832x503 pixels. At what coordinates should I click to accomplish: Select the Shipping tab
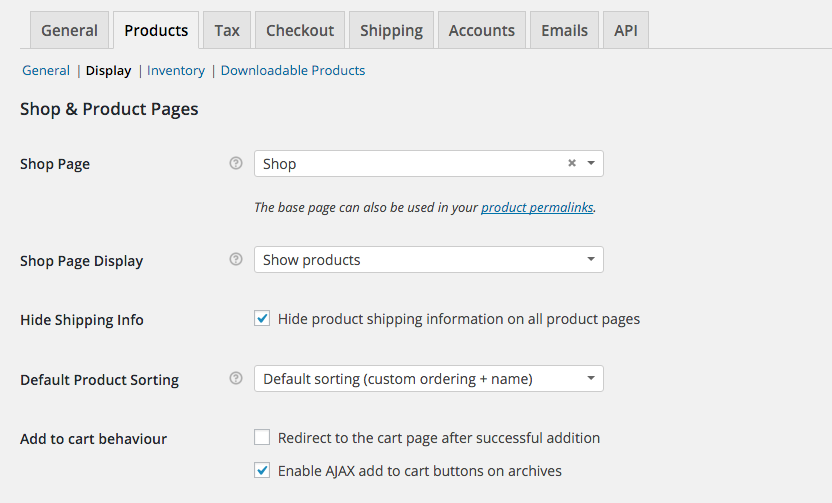coord(391,30)
